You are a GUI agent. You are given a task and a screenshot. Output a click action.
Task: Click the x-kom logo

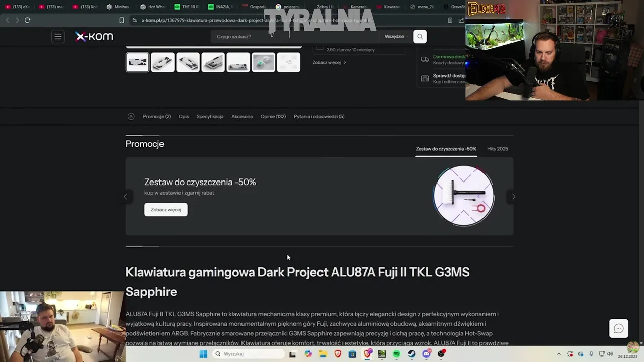[x=94, y=36]
